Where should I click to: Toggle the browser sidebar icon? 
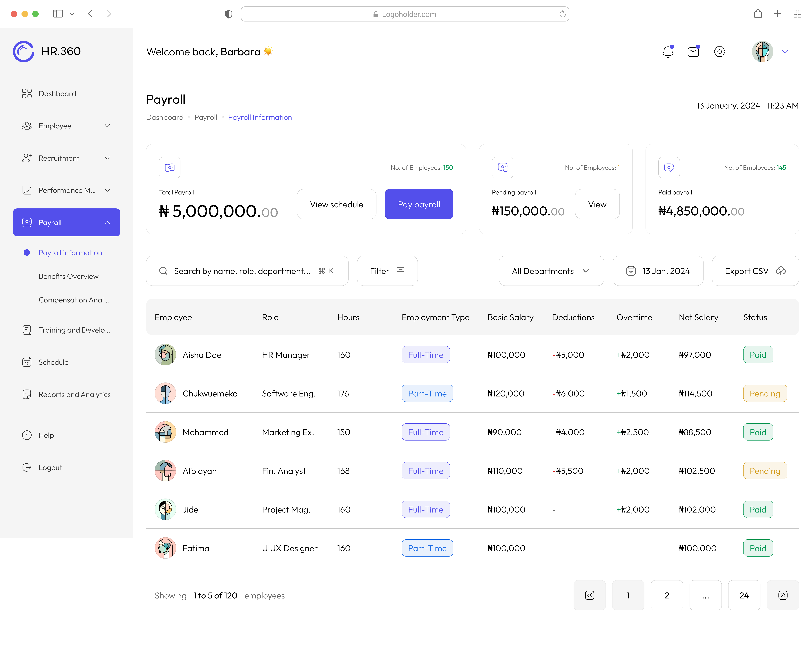(x=58, y=14)
